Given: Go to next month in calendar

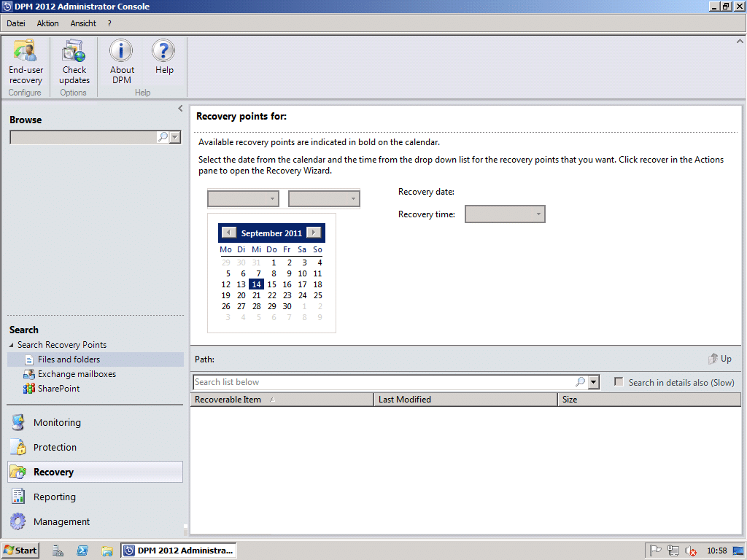Looking at the screenshot, I should pyautogui.click(x=314, y=233).
